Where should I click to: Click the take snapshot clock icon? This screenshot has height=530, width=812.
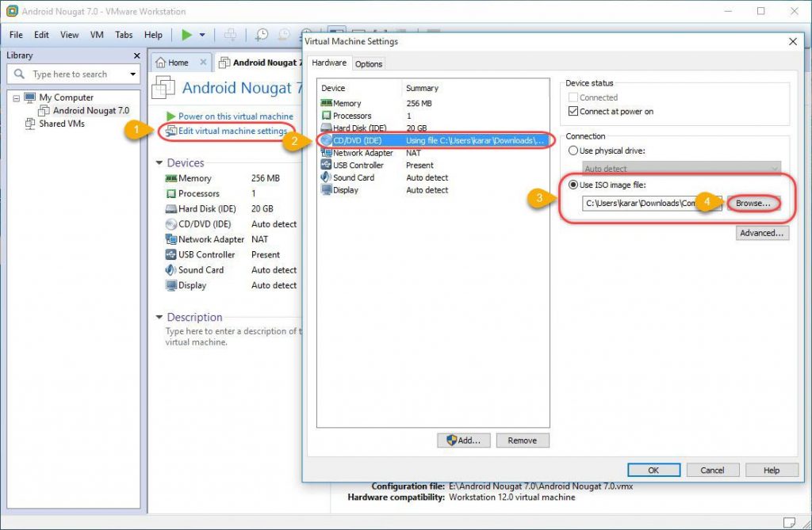pyautogui.click(x=262, y=36)
